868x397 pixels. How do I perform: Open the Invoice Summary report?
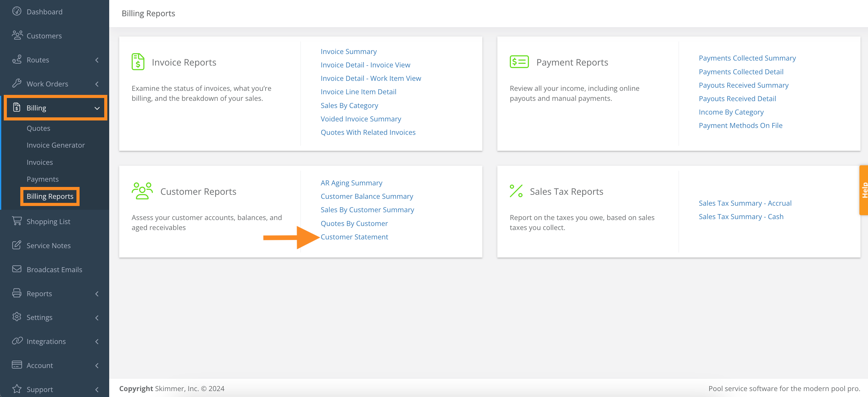[x=349, y=51]
